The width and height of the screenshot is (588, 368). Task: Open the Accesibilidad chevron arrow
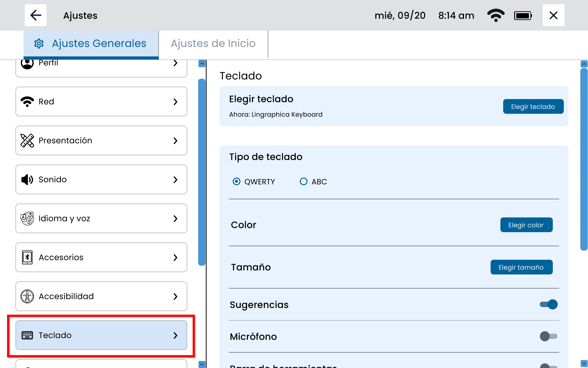click(175, 296)
